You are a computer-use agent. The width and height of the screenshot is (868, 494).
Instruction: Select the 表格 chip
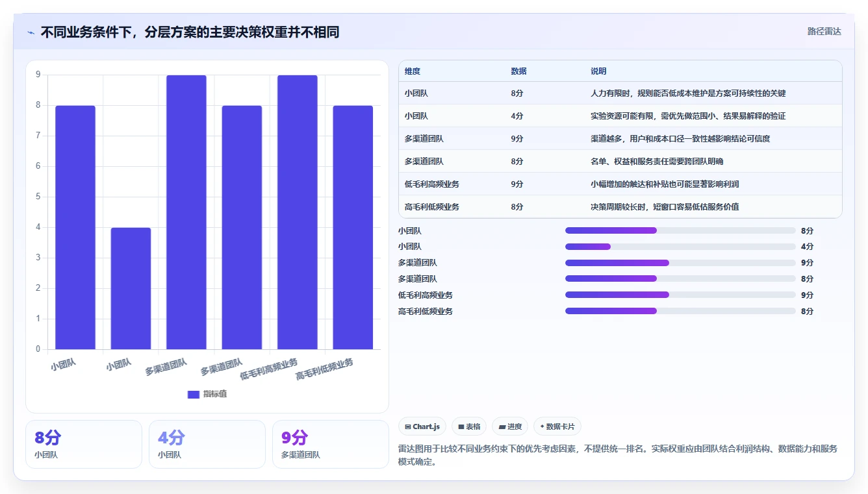pyautogui.click(x=469, y=426)
